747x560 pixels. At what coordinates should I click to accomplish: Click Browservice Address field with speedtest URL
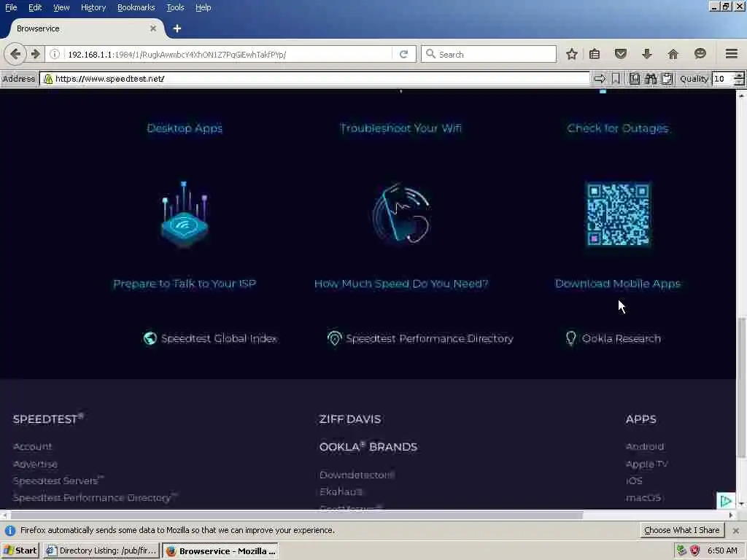[x=314, y=79]
